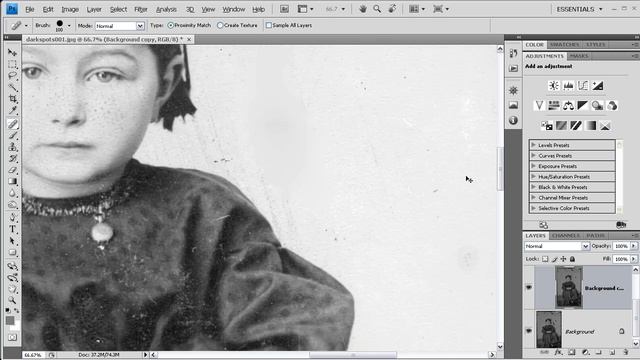Open the Opacity slider arrow
The height and width of the screenshot is (360, 640).
click(634, 246)
